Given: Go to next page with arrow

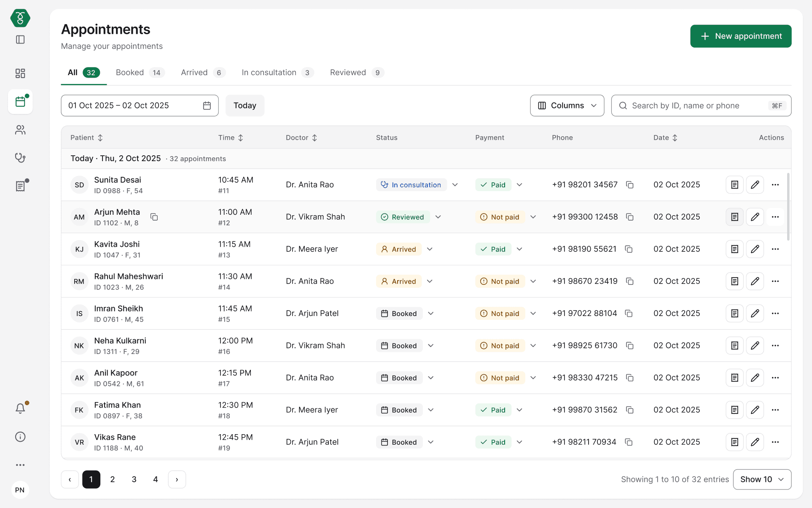Looking at the screenshot, I should click(177, 479).
